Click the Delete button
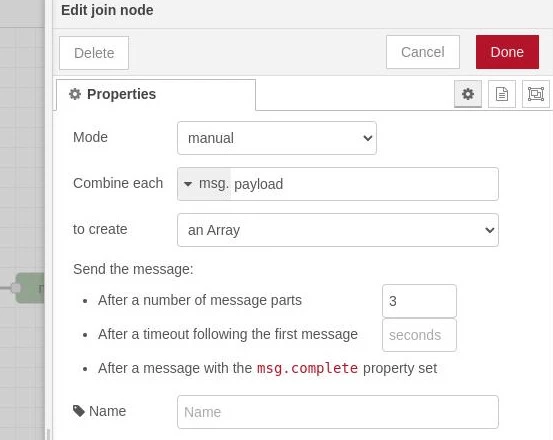The width and height of the screenshot is (553, 440). click(x=94, y=53)
